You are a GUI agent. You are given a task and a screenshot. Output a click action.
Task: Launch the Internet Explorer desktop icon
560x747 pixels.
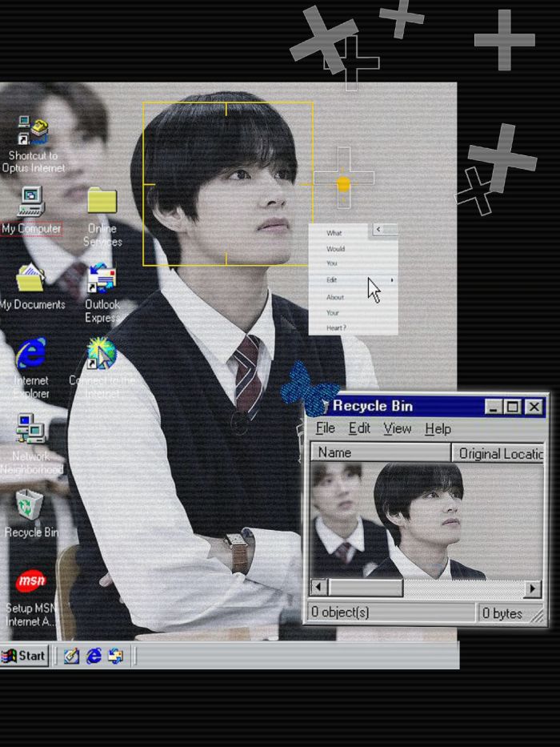[x=31, y=353]
